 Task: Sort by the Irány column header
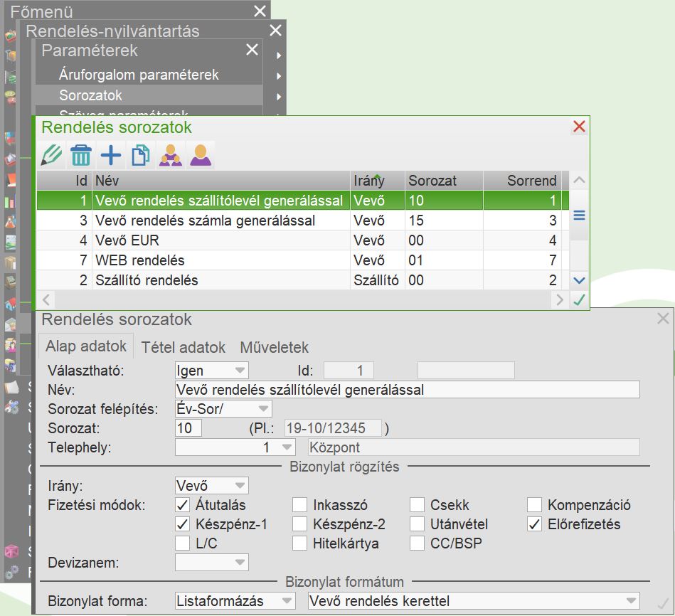coord(378,181)
